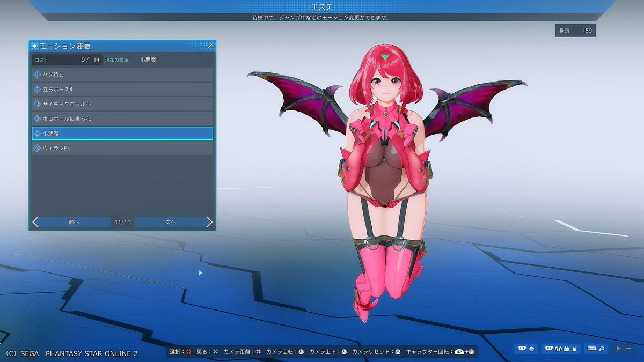This screenshot has width=644, height=362.
Task: Click the motion change hint text below title
Action: (x=320, y=17)
